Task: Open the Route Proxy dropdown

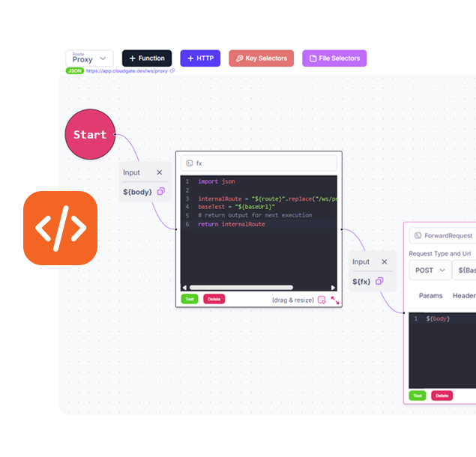Action: pyautogui.click(x=89, y=58)
